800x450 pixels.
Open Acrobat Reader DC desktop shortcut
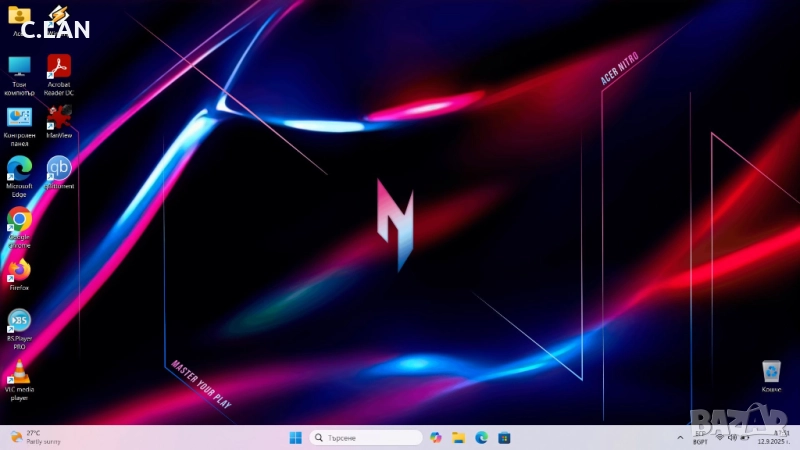59,67
